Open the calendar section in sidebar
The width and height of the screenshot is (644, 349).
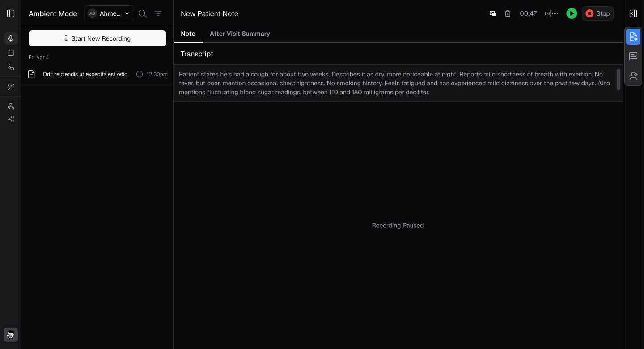(11, 53)
